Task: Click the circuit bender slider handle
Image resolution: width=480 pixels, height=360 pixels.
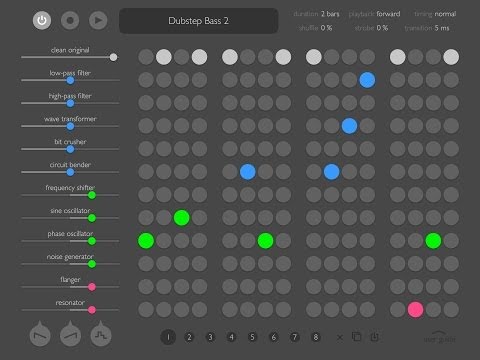Action: click(x=70, y=172)
